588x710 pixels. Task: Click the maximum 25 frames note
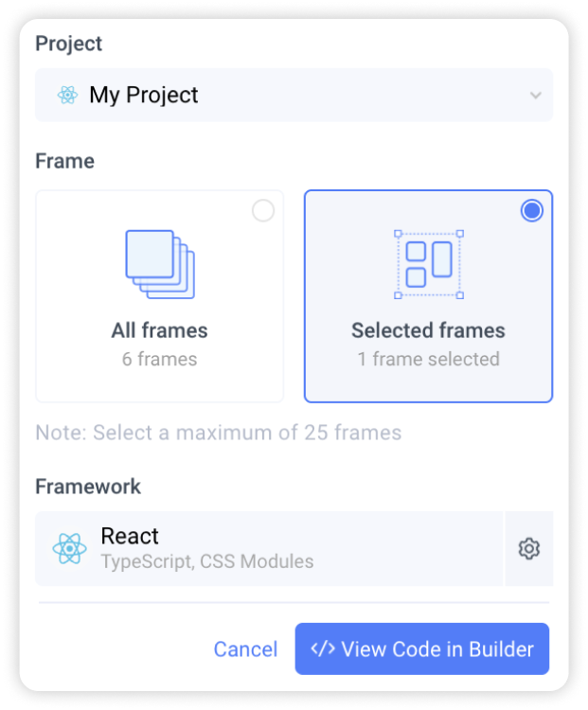(x=219, y=433)
